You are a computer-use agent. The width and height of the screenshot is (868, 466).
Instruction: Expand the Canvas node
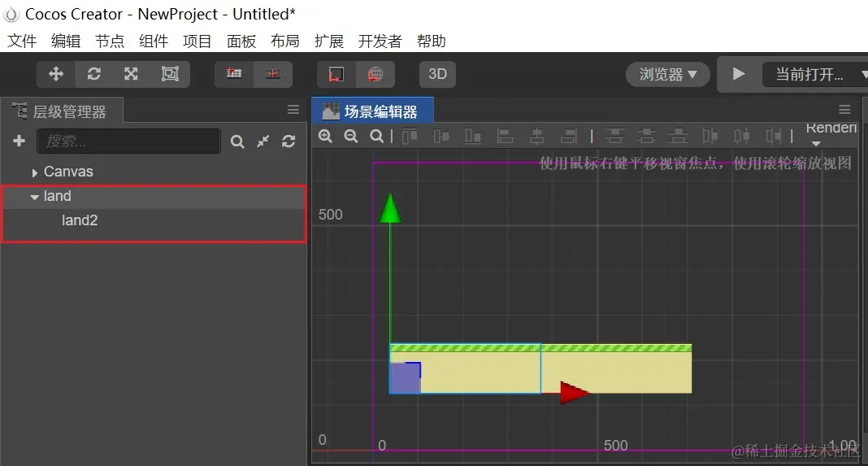(x=34, y=173)
